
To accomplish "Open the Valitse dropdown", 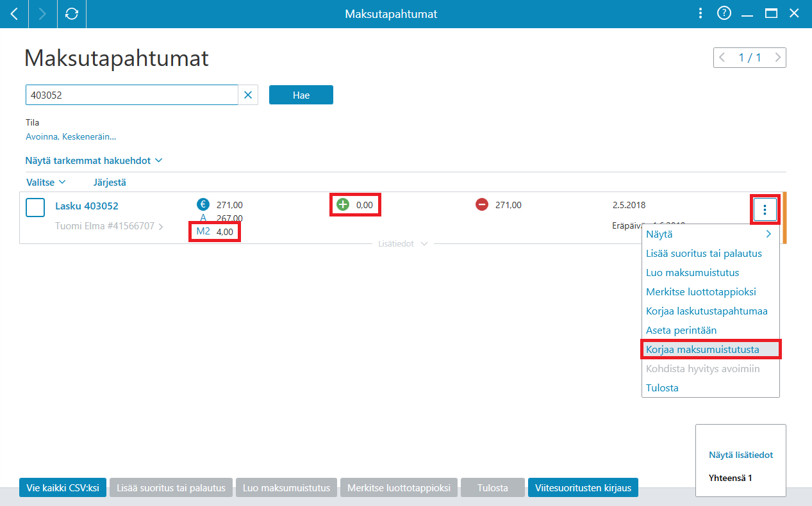I will pyautogui.click(x=46, y=182).
